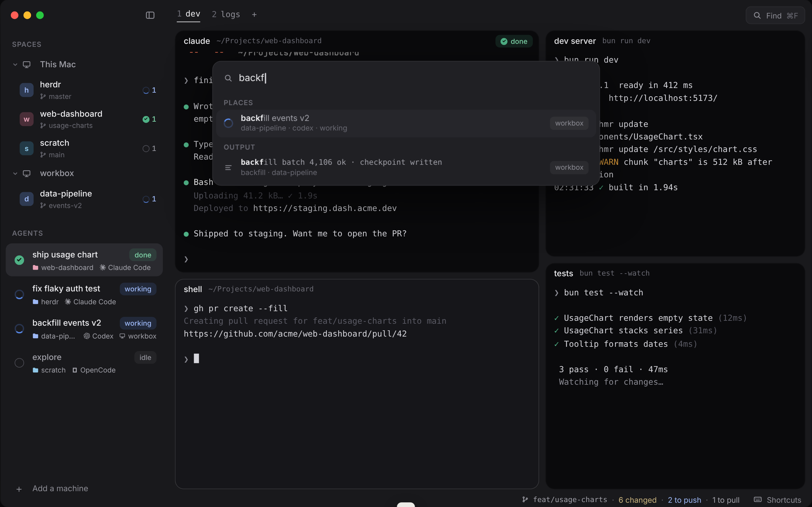
Task: Click the spinner icon of the backfill events v2 result
Action: (x=229, y=123)
